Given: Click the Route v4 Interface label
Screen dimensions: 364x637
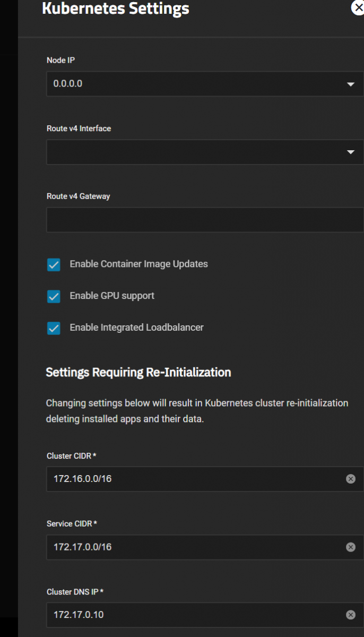Looking at the screenshot, I should pyautogui.click(x=79, y=128).
